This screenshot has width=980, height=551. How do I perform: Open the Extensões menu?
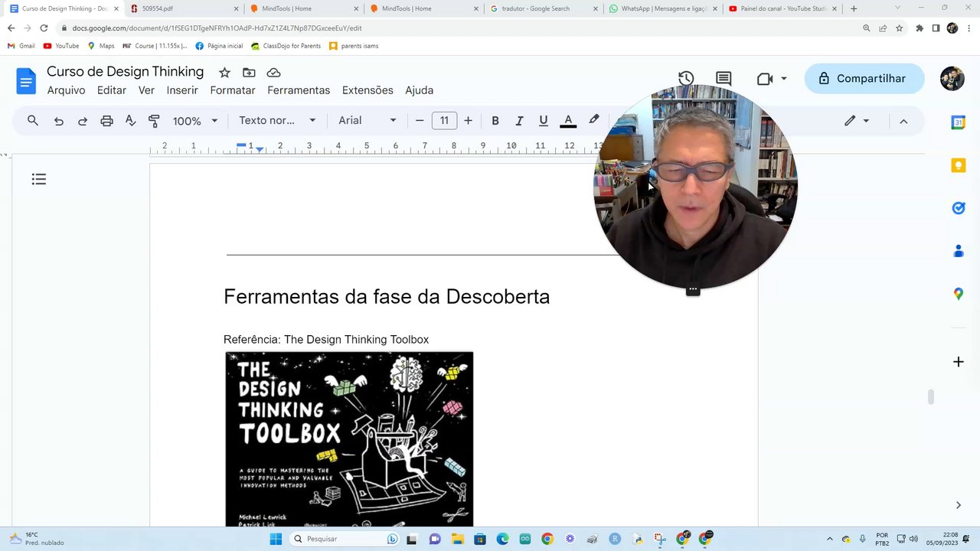tap(367, 90)
